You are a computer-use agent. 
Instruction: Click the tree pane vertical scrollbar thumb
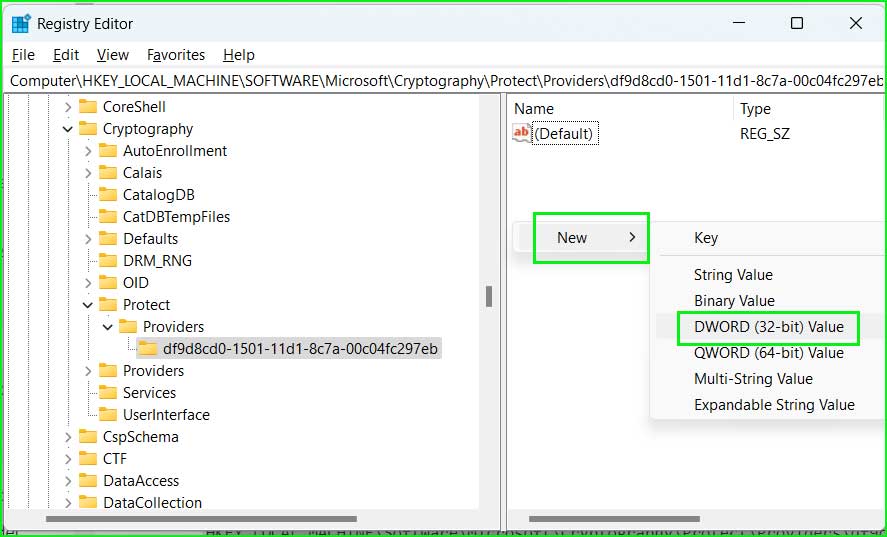pos(489,297)
